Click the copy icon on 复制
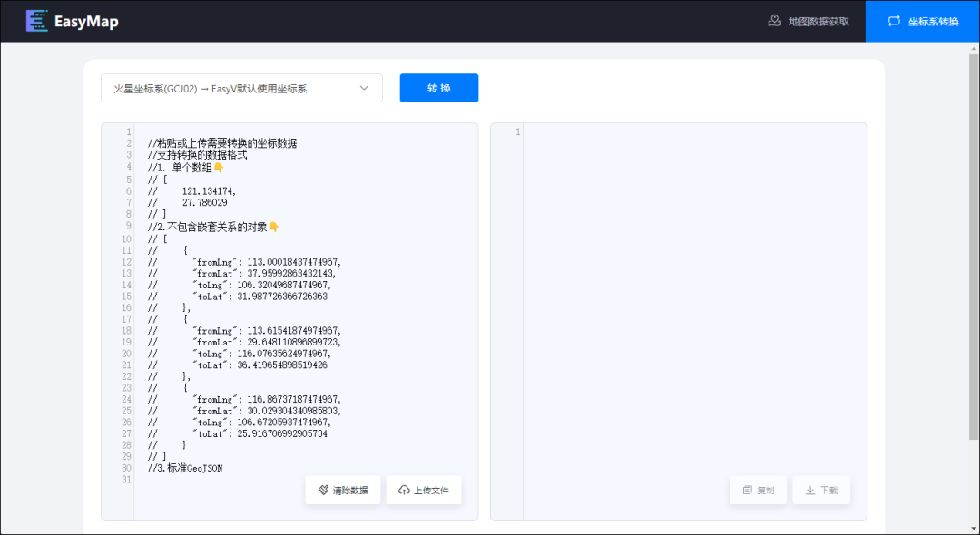The height and width of the screenshot is (535, 980). coord(747,490)
